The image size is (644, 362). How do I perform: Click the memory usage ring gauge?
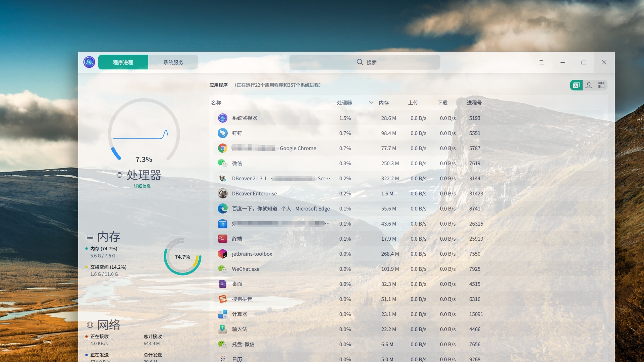coord(182,257)
